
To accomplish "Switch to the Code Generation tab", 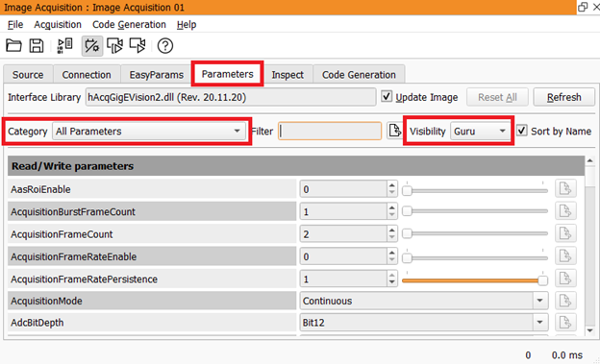I will pyautogui.click(x=359, y=75).
